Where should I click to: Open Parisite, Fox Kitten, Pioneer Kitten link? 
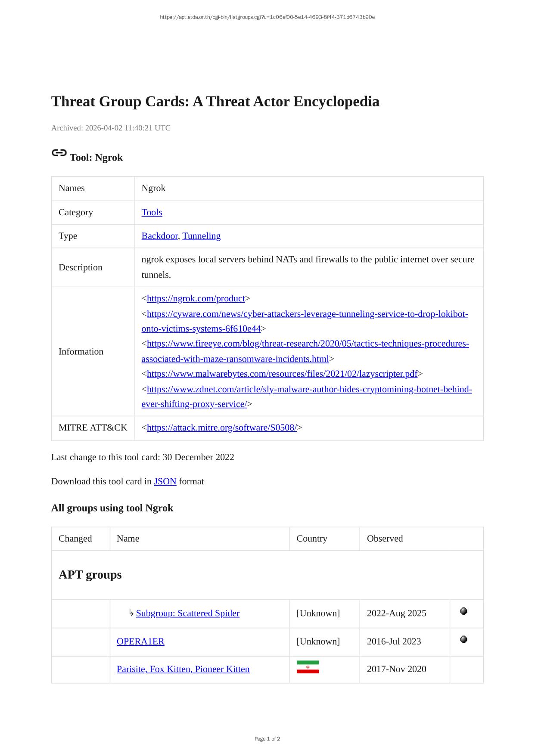183,669
